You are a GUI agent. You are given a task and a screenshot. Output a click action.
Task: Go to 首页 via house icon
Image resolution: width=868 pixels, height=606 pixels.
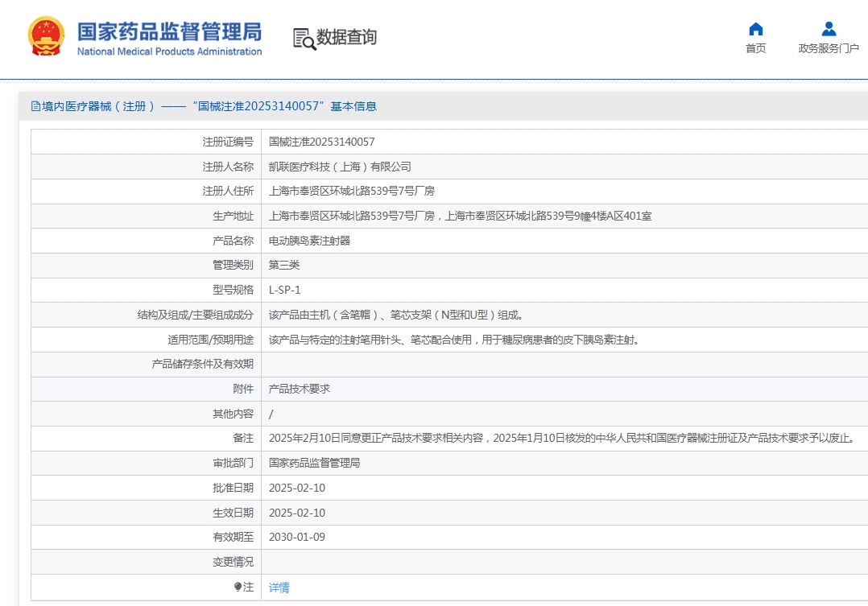pyautogui.click(x=755, y=29)
